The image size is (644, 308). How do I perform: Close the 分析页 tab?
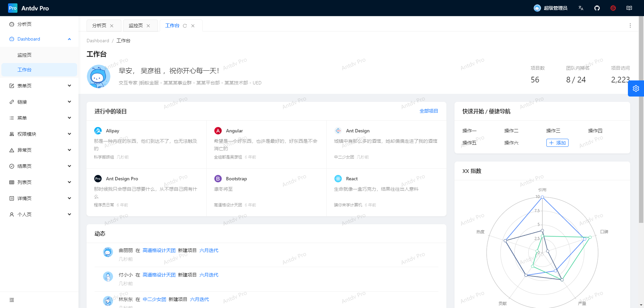(x=112, y=26)
